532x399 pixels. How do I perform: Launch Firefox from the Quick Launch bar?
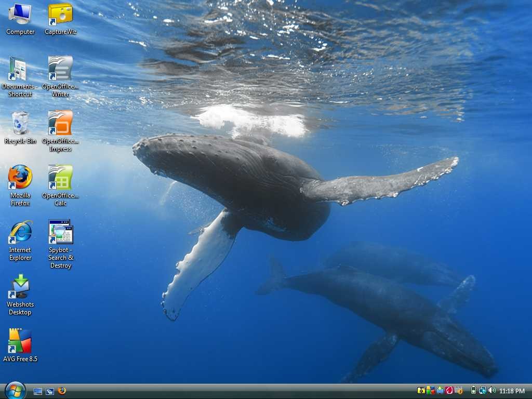click(x=62, y=391)
